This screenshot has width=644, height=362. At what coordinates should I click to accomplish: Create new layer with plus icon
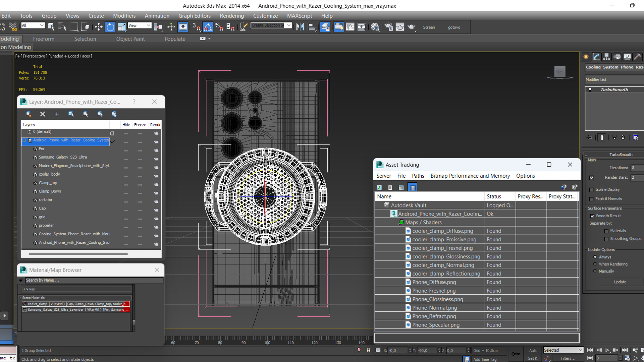pyautogui.click(x=57, y=114)
